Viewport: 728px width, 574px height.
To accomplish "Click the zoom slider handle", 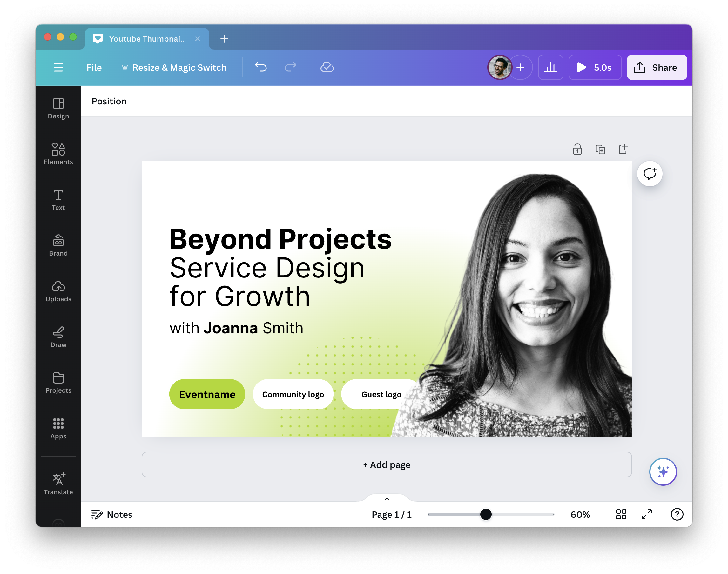I will [486, 514].
